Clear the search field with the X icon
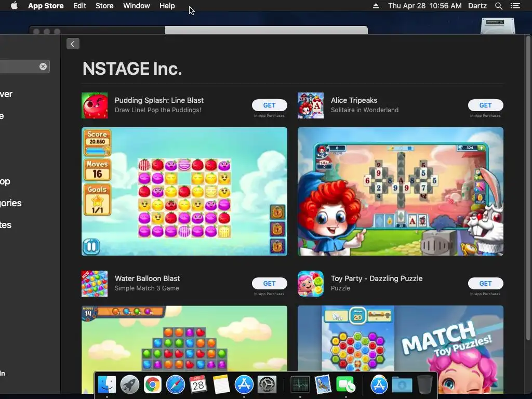Viewport: 532px width, 399px height. pyautogui.click(x=43, y=66)
